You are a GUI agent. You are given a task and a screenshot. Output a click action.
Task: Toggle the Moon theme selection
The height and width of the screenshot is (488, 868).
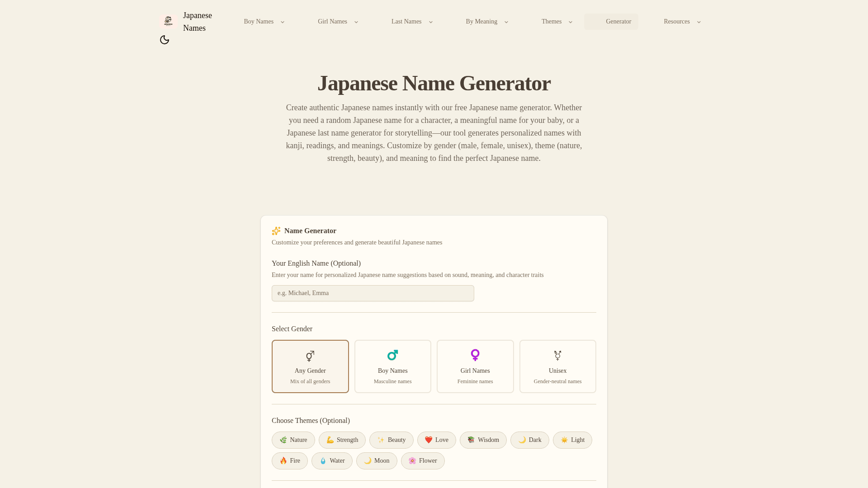pos(377,460)
